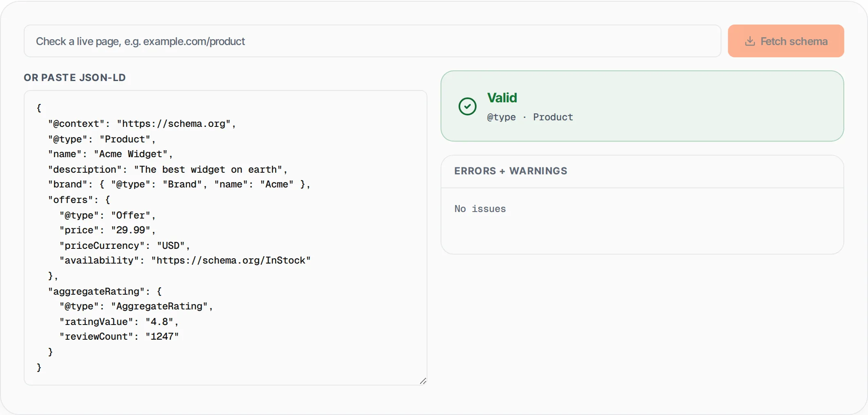Viewport: 868px width, 415px height.
Task: Click the "Valid" status heading
Action: pyautogui.click(x=502, y=98)
